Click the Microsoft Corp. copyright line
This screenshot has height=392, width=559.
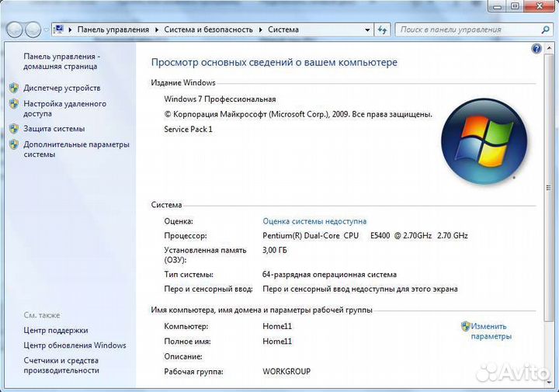pos(298,114)
